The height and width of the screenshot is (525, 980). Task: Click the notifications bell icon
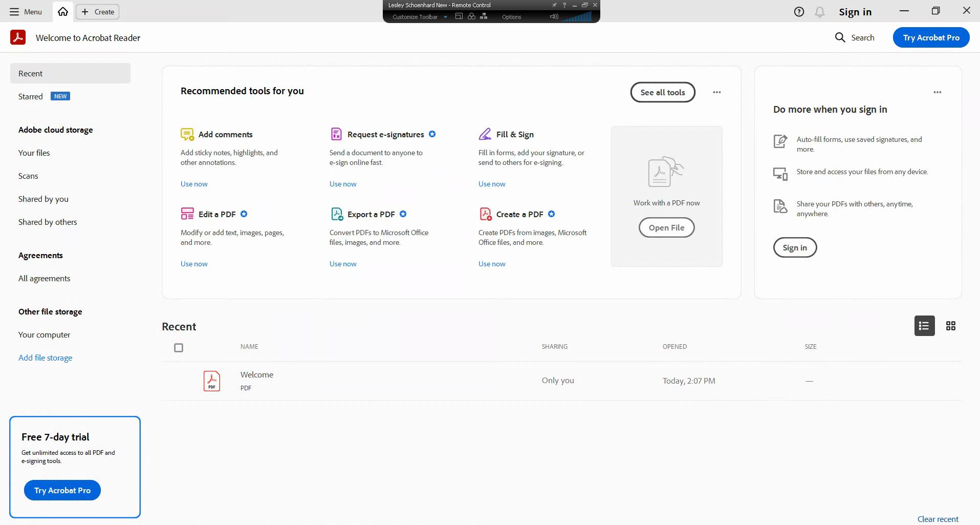click(x=820, y=12)
